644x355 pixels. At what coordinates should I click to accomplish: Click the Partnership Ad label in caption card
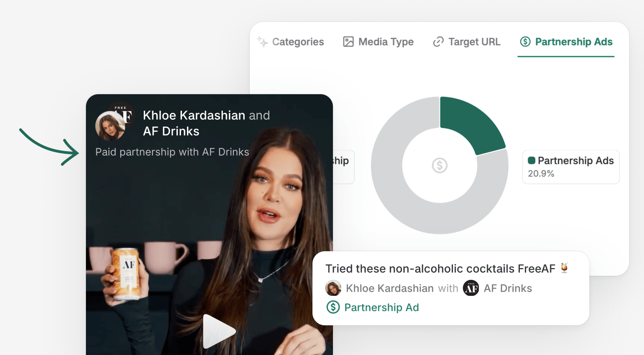382,308
